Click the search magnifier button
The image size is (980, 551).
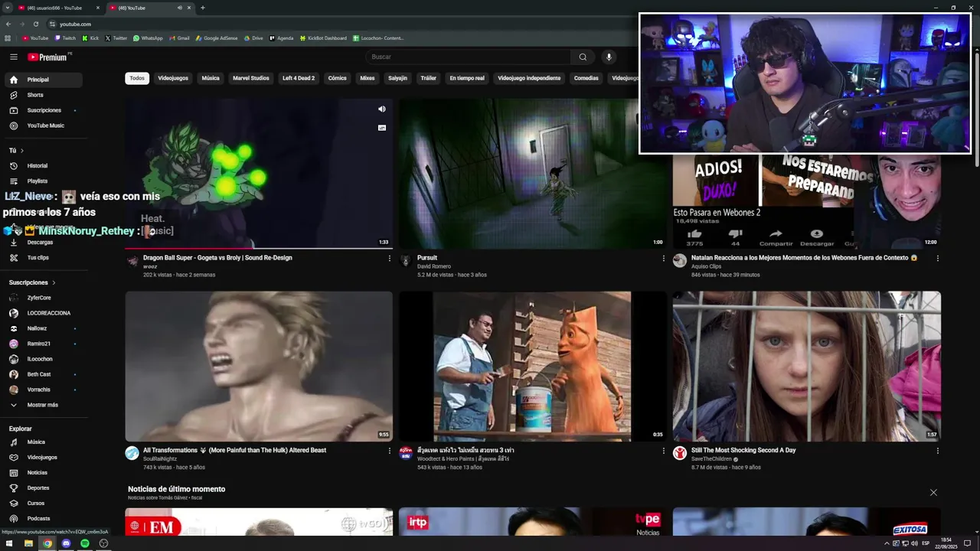coord(583,57)
